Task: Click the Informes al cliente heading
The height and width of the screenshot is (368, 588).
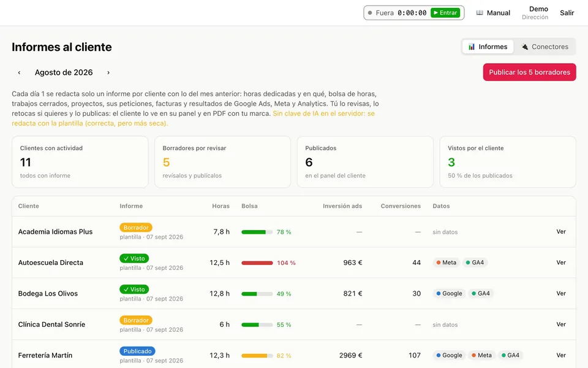Action: tap(61, 47)
